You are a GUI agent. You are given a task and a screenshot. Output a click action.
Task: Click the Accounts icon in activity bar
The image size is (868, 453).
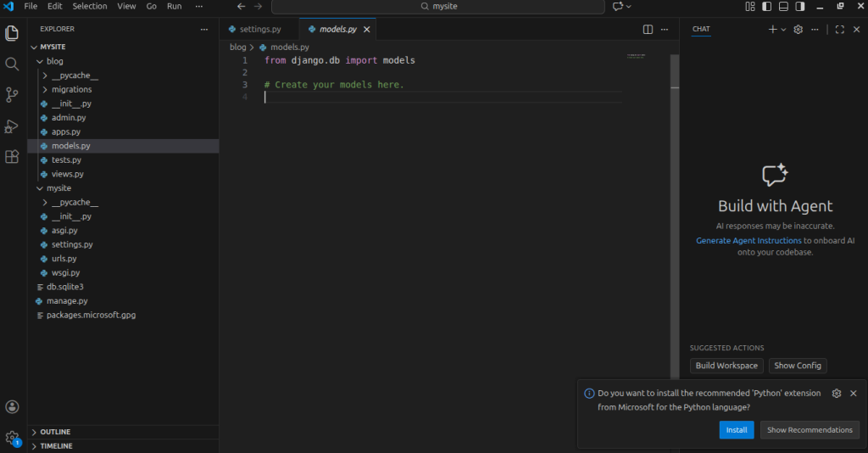point(12,407)
